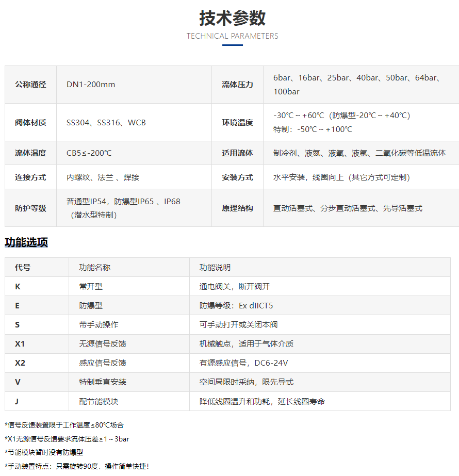Select the K 常开型 row code
This screenshot has height=476, width=459.
tap(18, 287)
